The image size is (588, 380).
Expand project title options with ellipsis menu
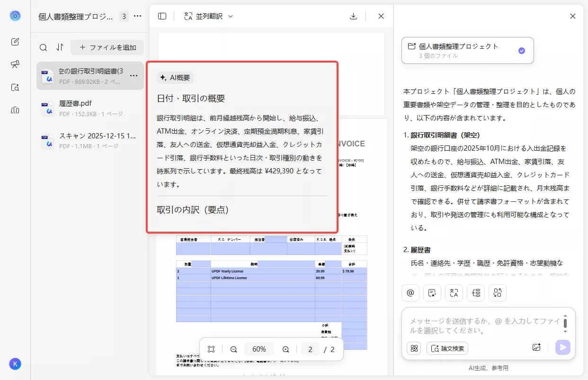[x=137, y=16]
